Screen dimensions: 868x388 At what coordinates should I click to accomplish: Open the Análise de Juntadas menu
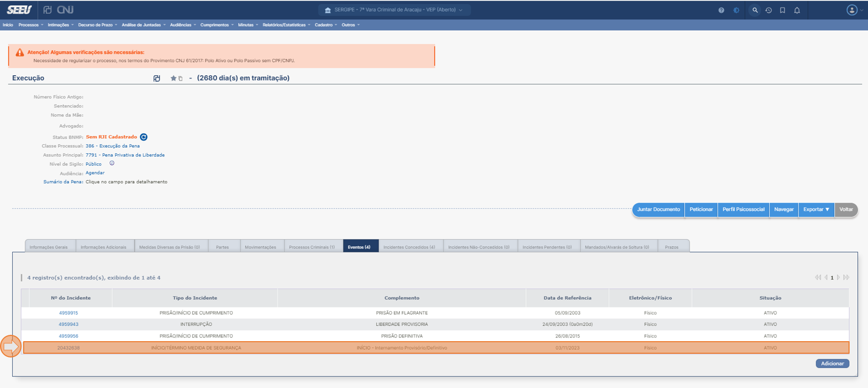coord(143,25)
